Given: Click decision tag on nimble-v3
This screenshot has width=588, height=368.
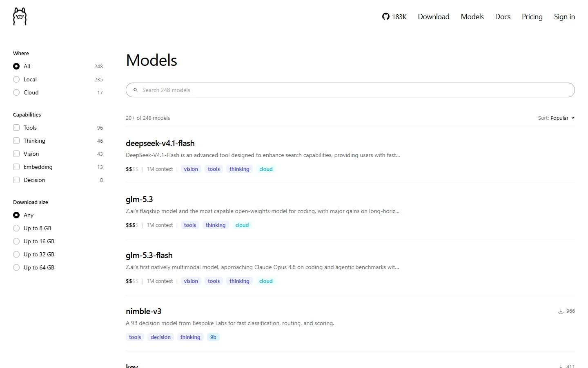Looking at the screenshot, I should 160,337.
